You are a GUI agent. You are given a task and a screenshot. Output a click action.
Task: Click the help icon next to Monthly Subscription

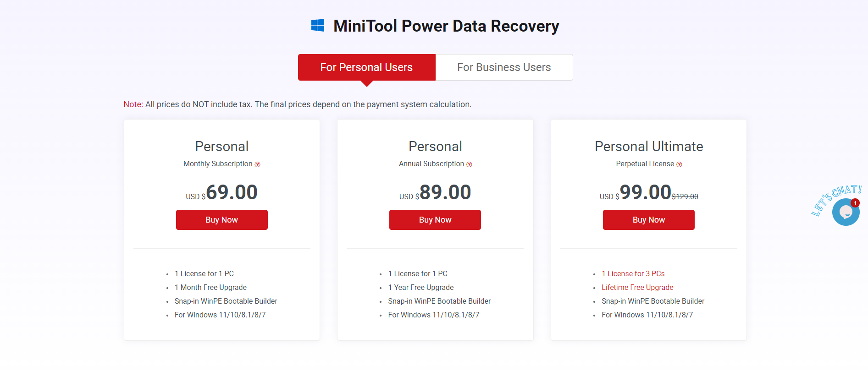coord(258,164)
